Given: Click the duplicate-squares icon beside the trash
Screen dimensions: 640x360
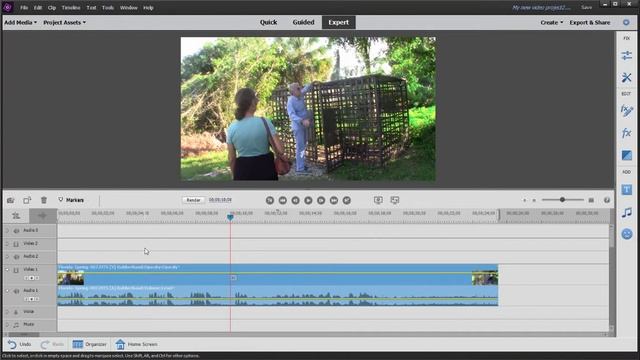Looking at the screenshot, I should coord(27,200).
